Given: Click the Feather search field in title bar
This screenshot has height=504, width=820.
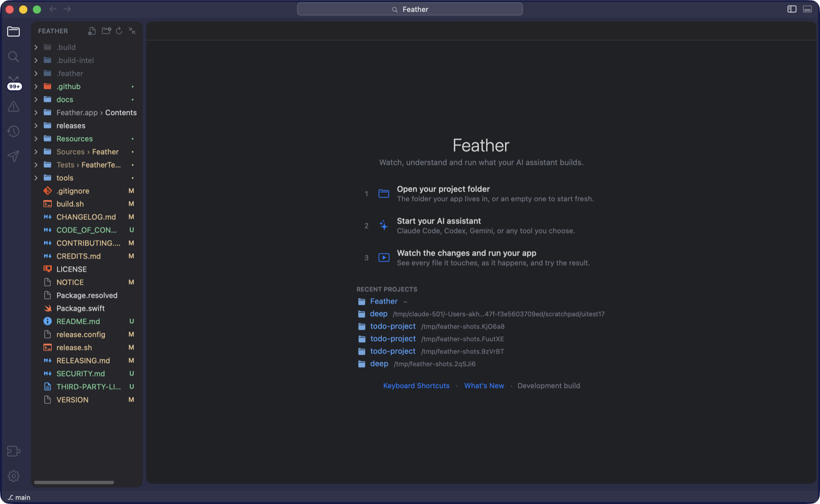Looking at the screenshot, I should 410,9.
